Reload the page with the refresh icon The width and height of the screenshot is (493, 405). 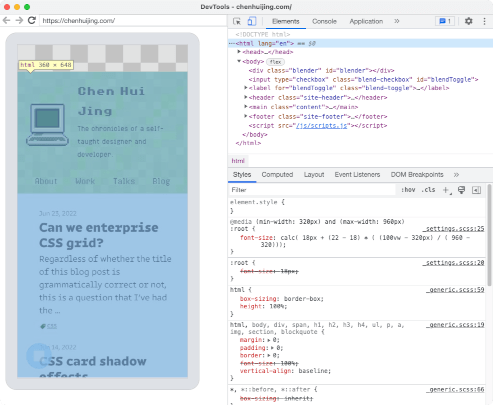pyautogui.click(x=32, y=21)
